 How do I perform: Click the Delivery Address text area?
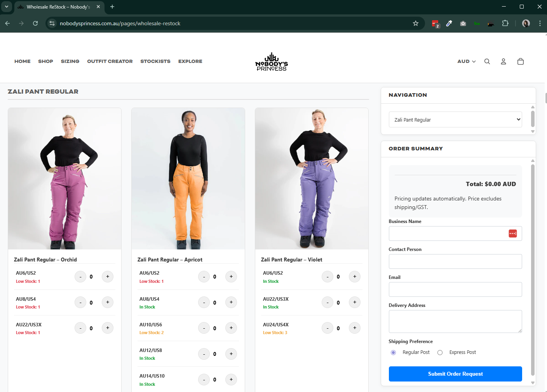click(x=455, y=321)
